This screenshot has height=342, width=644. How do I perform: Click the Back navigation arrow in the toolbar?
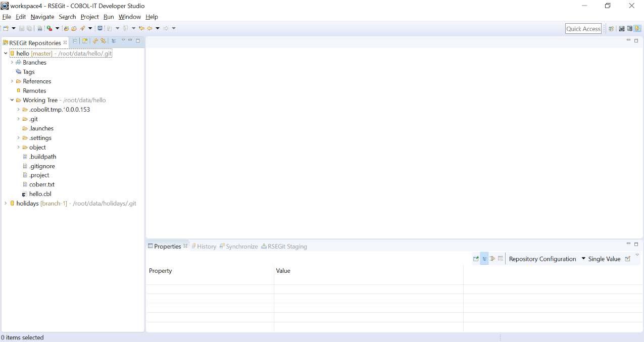(x=150, y=29)
